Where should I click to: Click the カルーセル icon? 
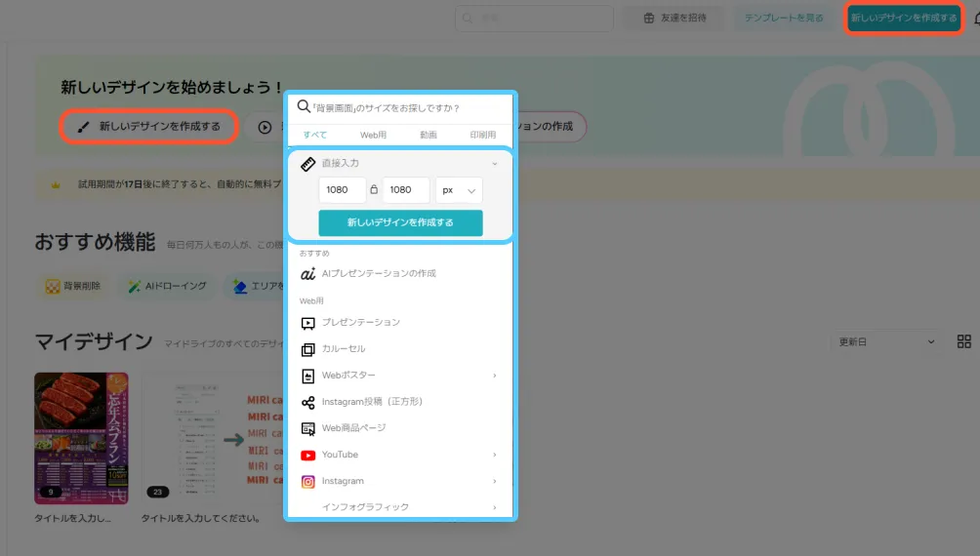(307, 349)
